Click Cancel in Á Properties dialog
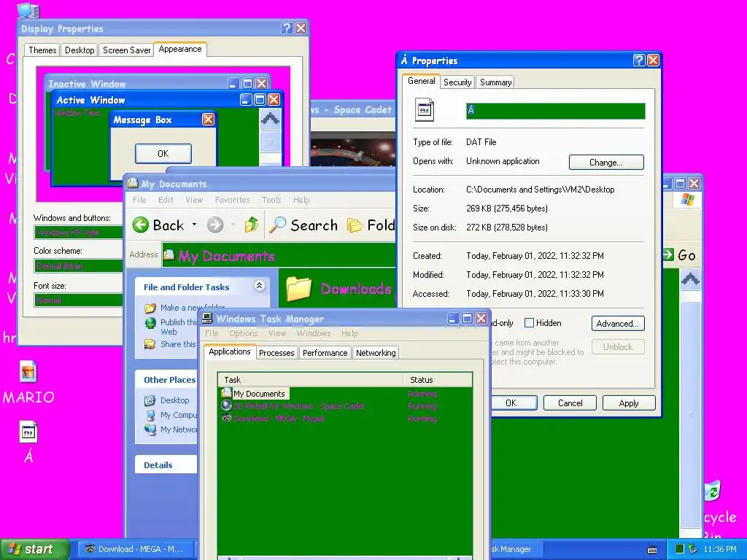 click(x=570, y=402)
